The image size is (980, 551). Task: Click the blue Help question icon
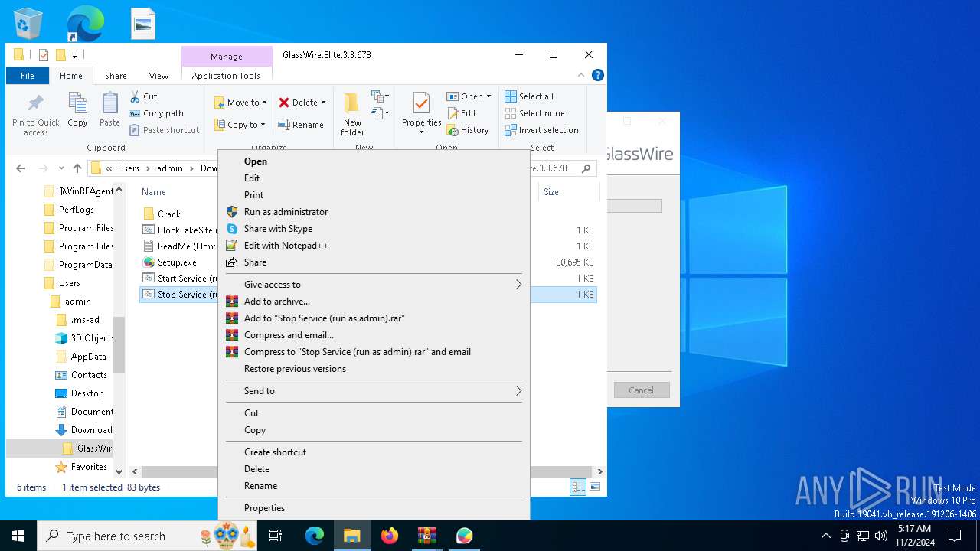click(598, 75)
